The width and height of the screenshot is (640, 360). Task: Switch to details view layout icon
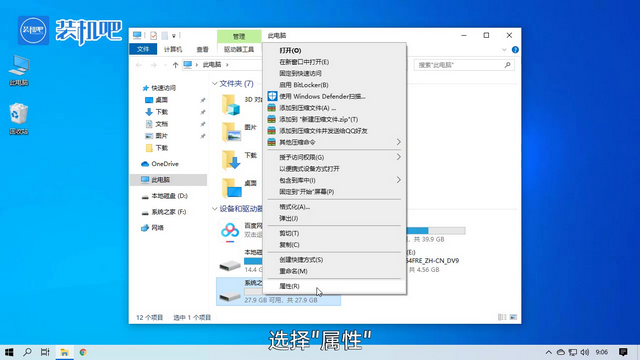[x=502, y=317]
